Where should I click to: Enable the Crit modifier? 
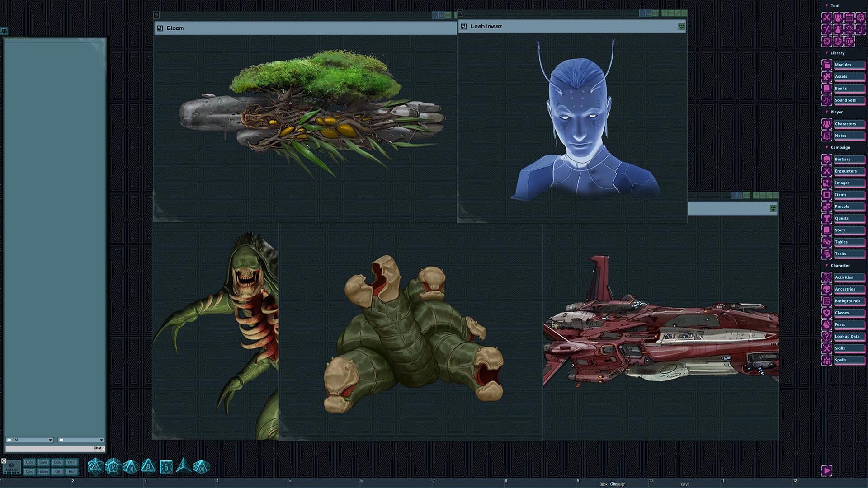(57, 471)
